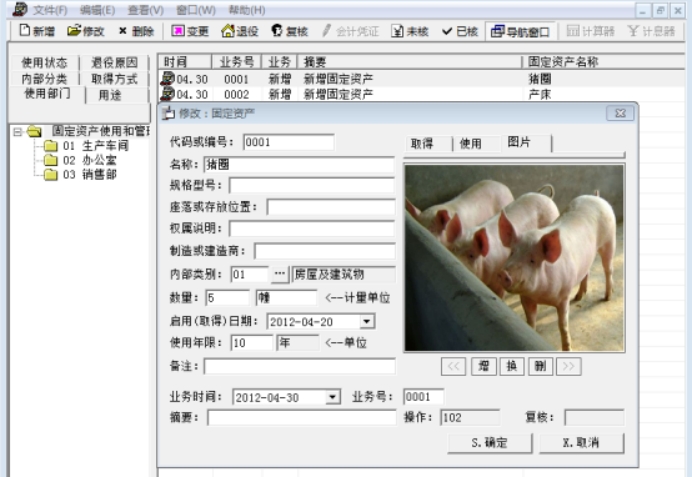The width and height of the screenshot is (692, 477).
Task: Click the 座落或存放位置 input field
Action: pos(331,207)
